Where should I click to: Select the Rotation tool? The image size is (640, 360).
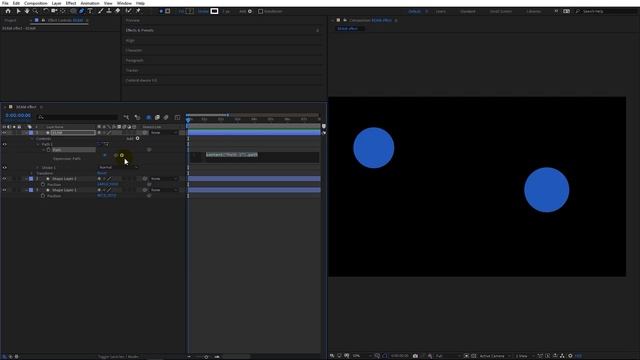coord(45,11)
